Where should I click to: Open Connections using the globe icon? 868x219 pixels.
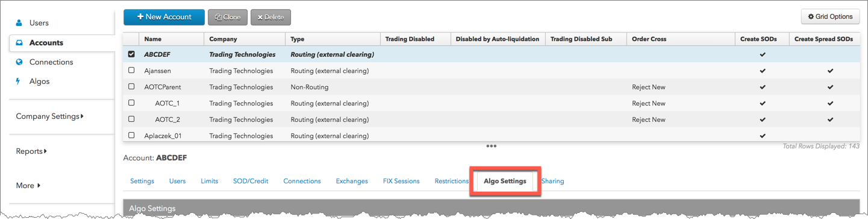19,62
